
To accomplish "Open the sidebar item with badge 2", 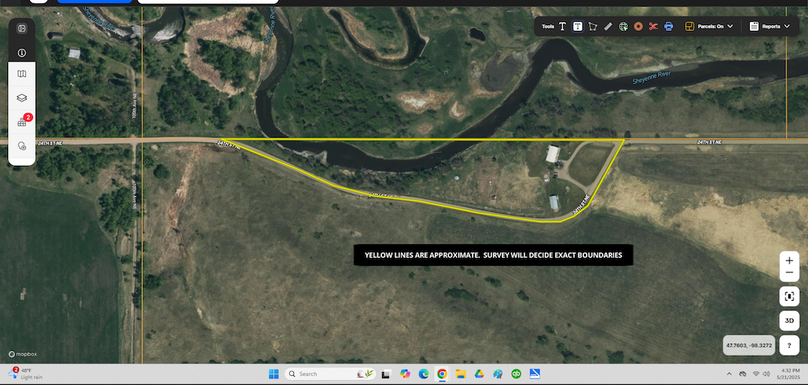I will click(23, 122).
